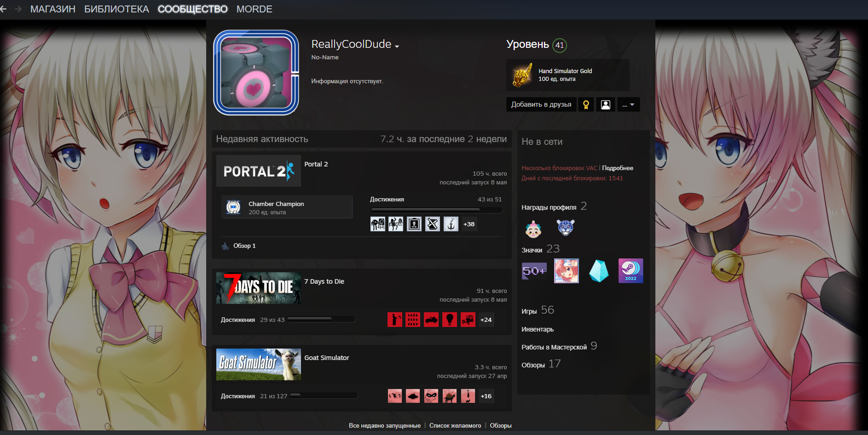The image size is (868, 435).
Task: Click the blue tiger profile award icon
Action: coord(566,228)
